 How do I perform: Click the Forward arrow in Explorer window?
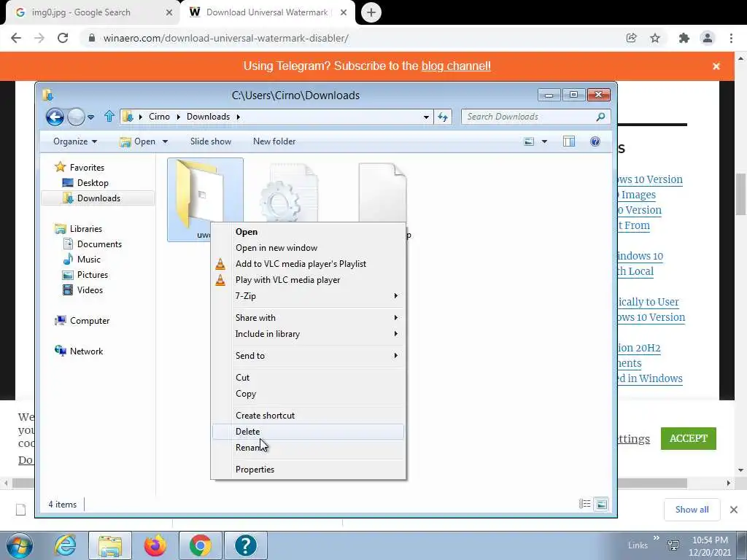[76, 117]
